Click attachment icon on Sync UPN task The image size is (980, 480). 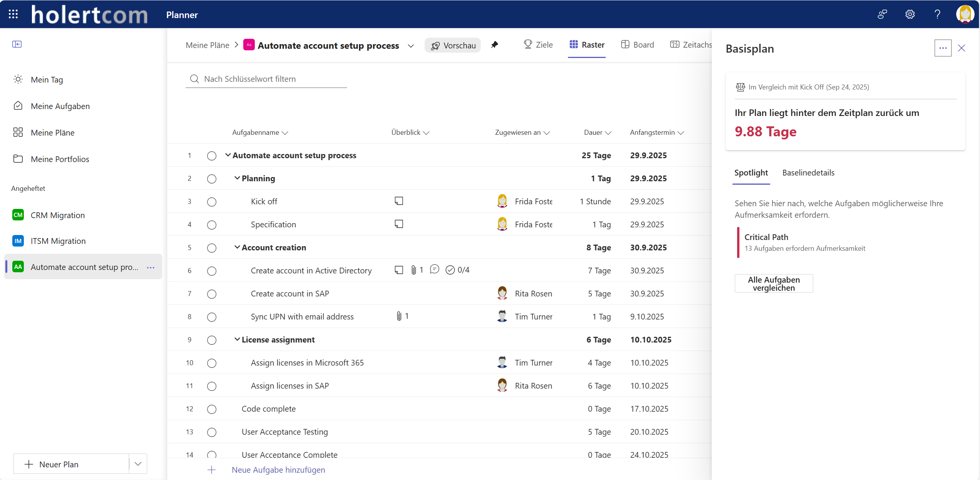point(399,316)
